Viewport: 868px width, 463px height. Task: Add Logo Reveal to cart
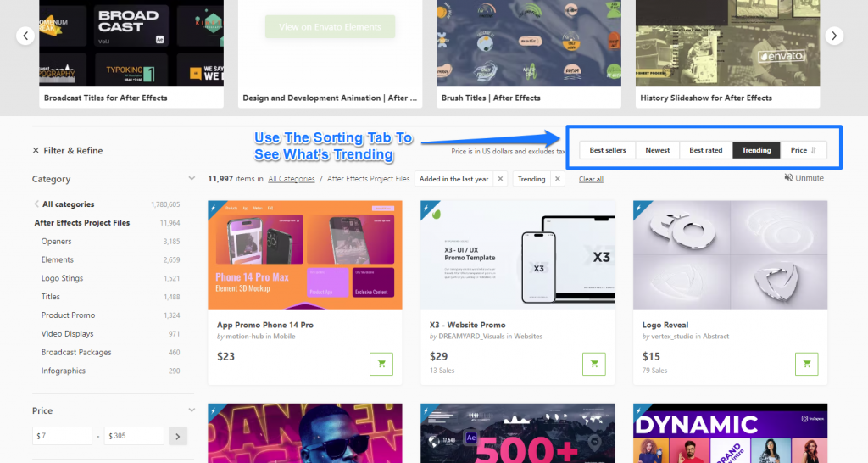[807, 364]
